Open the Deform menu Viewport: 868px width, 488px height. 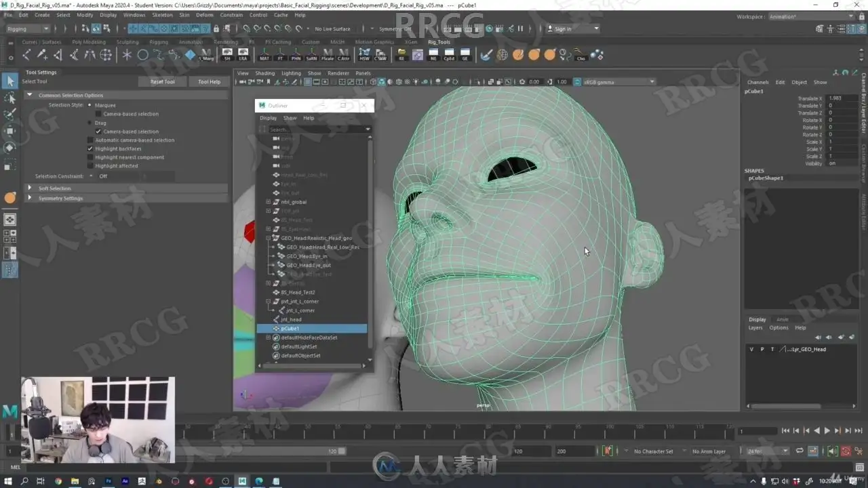point(204,15)
